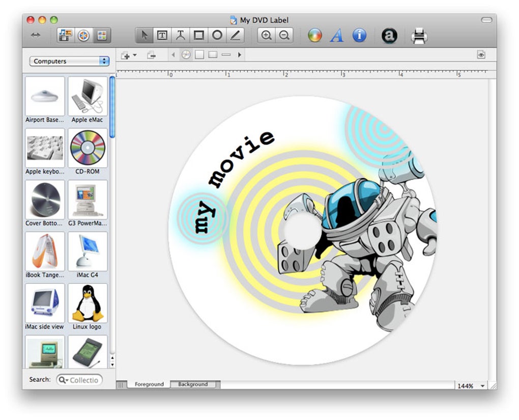Select the 'my movie' curved text
Viewport: 519px width, 420px height.
coord(234,182)
